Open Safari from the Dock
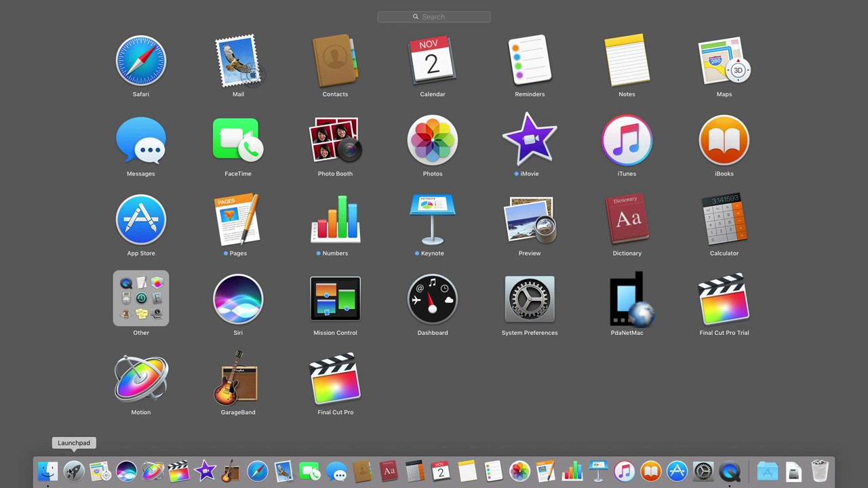This screenshot has height=488, width=868. tap(257, 470)
